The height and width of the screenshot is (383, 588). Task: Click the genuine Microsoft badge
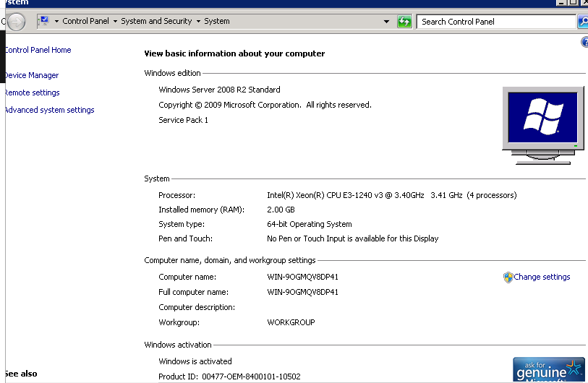coord(548,370)
